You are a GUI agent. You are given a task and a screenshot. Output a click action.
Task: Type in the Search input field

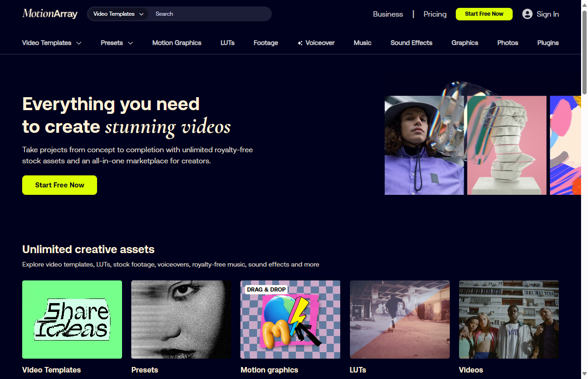click(210, 14)
